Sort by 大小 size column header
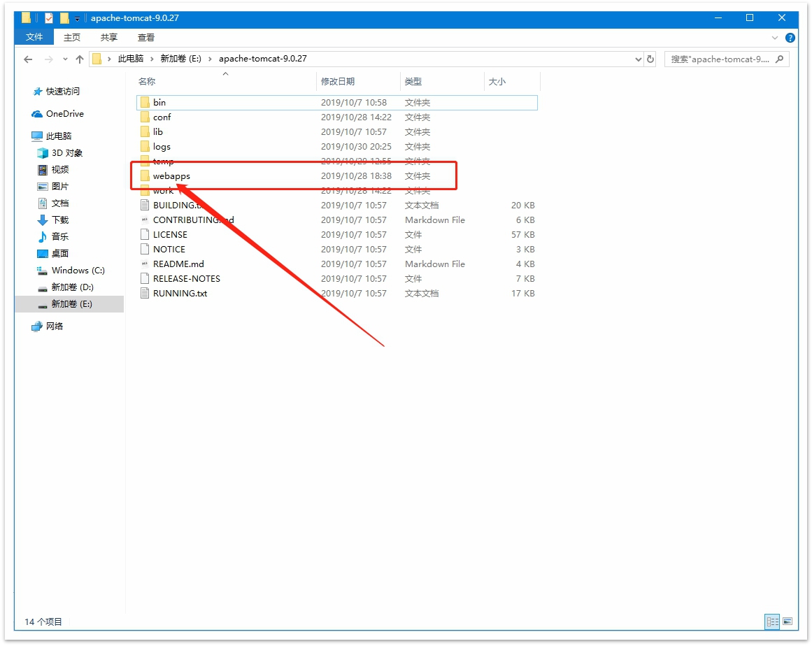This screenshot has width=812, height=646. point(512,81)
